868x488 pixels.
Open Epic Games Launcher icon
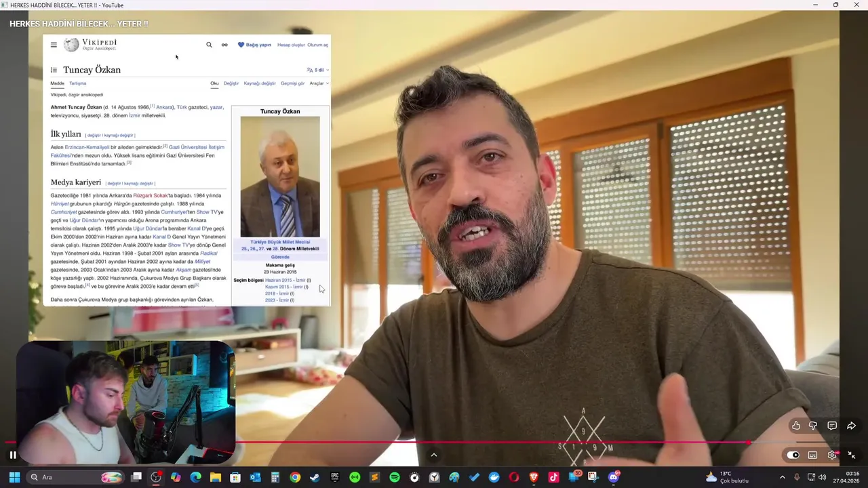point(334,477)
